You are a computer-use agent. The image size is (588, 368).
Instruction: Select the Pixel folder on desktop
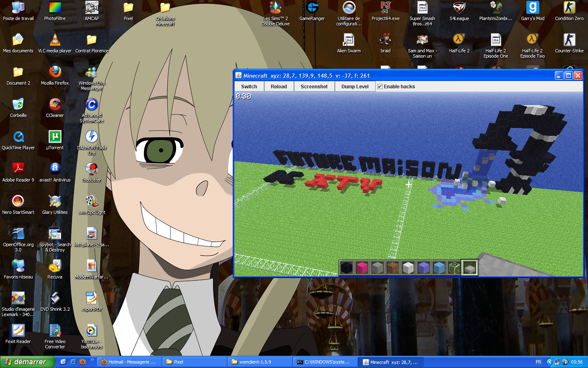[128, 11]
